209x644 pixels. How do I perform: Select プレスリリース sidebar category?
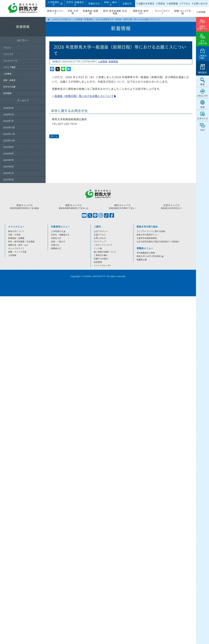pos(23,61)
